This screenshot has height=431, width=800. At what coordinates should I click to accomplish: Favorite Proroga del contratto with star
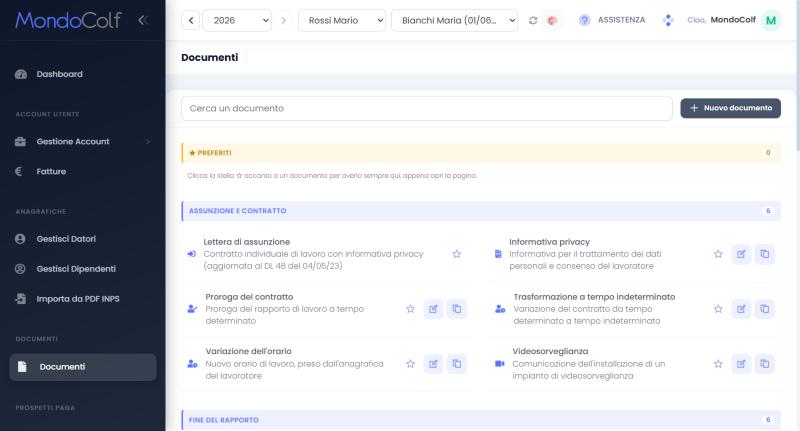pyautogui.click(x=410, y=309)
